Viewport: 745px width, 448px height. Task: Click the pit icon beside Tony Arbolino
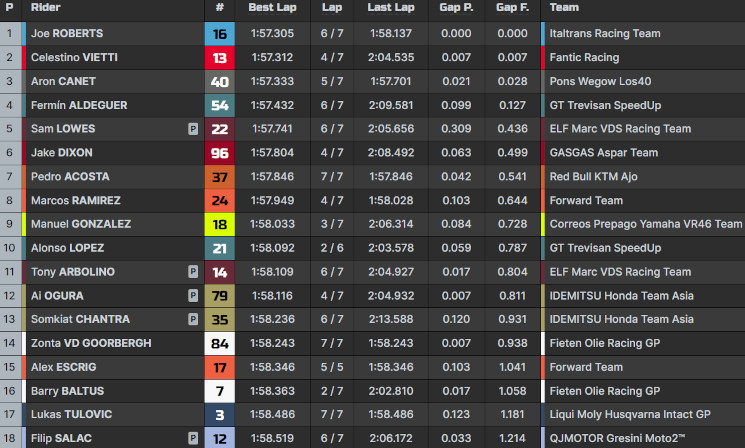[x=192, y=272]
